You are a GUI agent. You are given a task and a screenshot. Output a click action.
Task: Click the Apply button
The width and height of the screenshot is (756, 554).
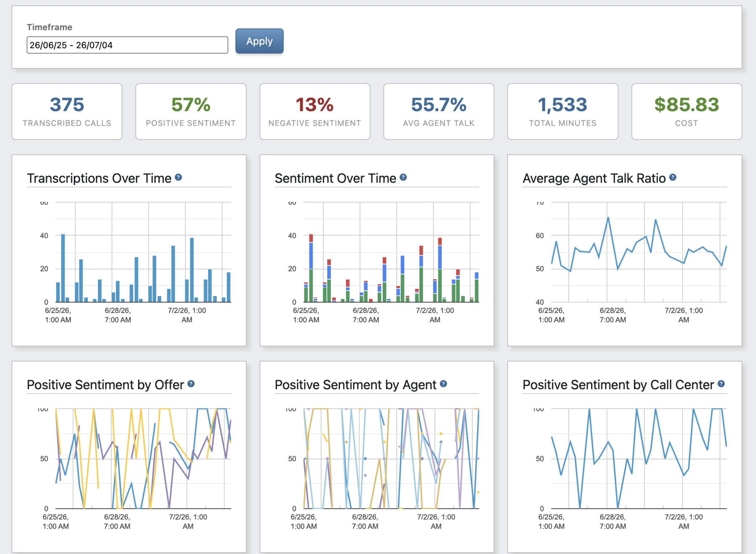tap(259, 41)
